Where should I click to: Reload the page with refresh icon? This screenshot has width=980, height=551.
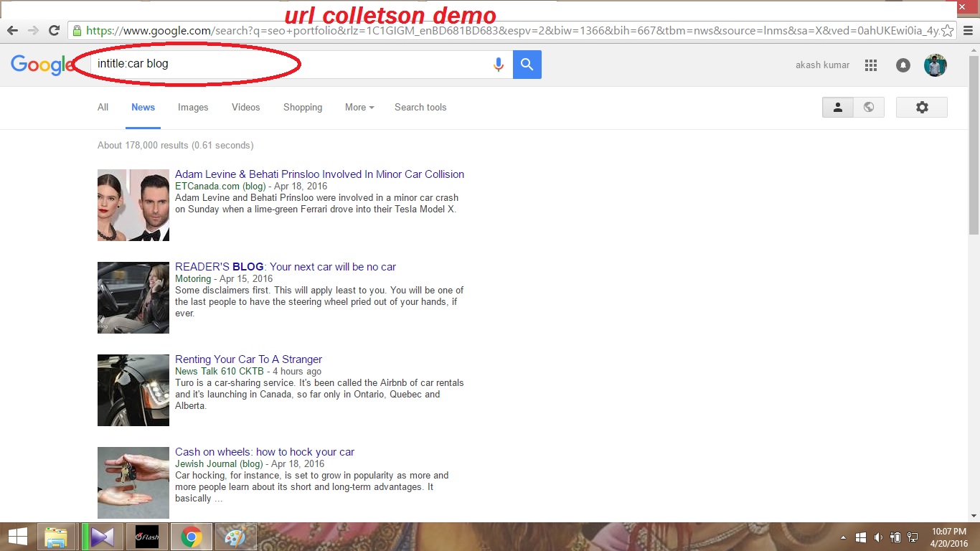coord(54,30)
